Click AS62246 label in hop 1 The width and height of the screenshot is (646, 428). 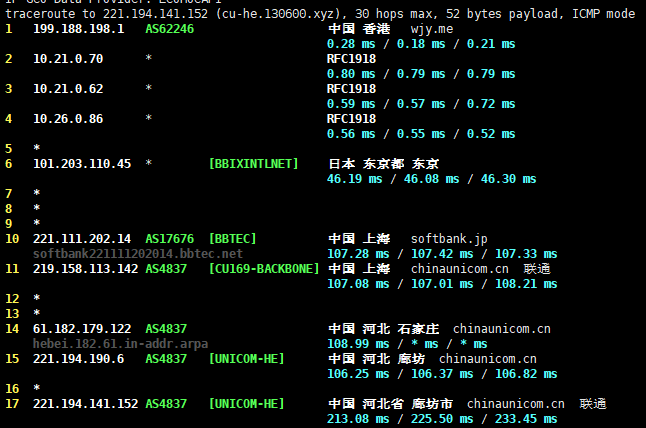(169, 29)
